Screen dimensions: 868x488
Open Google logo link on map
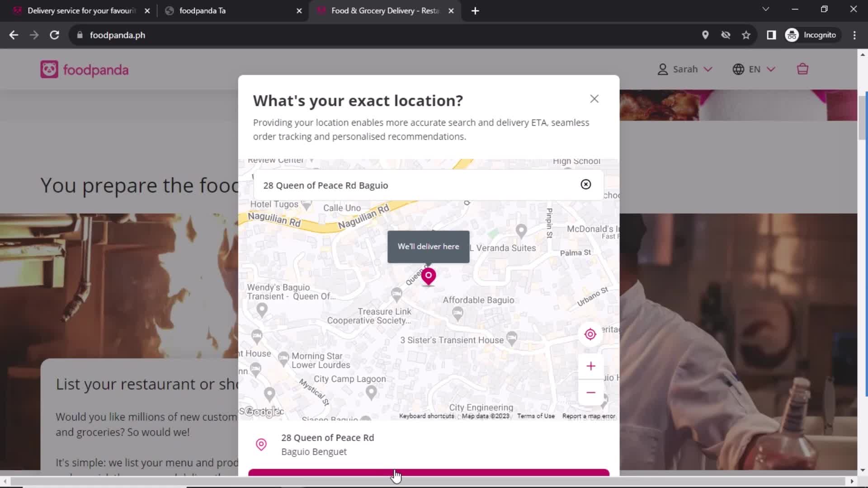pos(262,412)
